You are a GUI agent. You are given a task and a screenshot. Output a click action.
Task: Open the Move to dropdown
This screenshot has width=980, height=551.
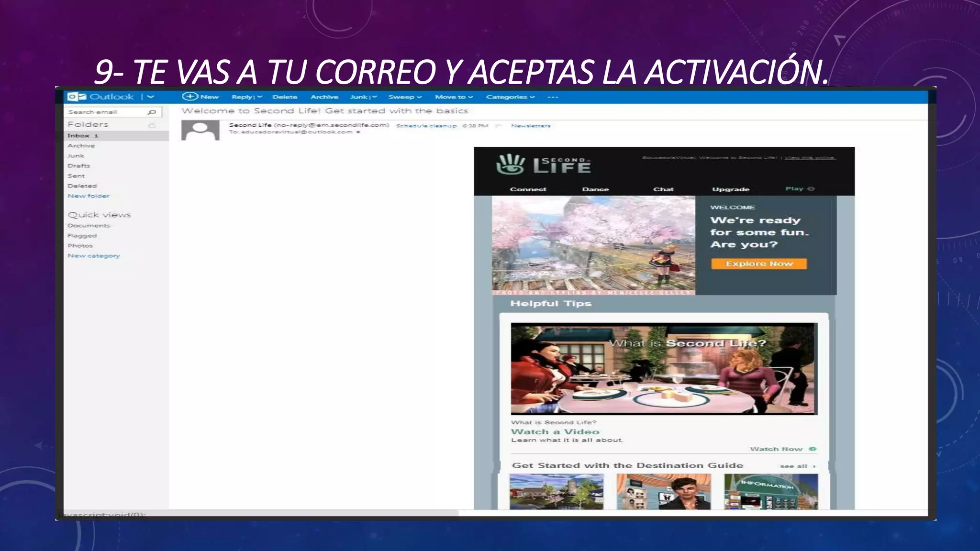coord(454,97)
